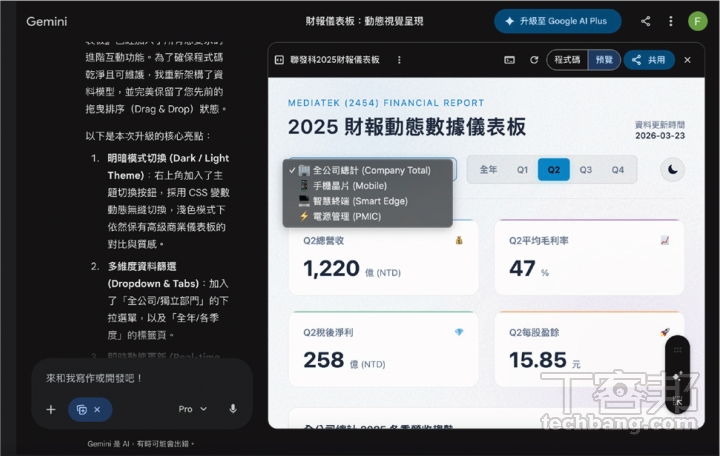The image size is (720, 456).
Task: Open the Pro model dropdown
Action: pyautogui.click(x=192, y=409)
